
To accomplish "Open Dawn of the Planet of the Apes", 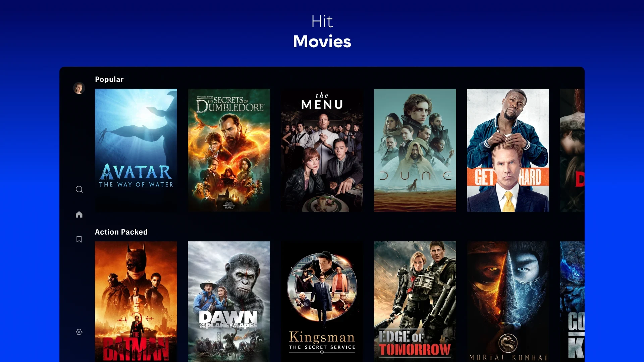I will 229,301.
